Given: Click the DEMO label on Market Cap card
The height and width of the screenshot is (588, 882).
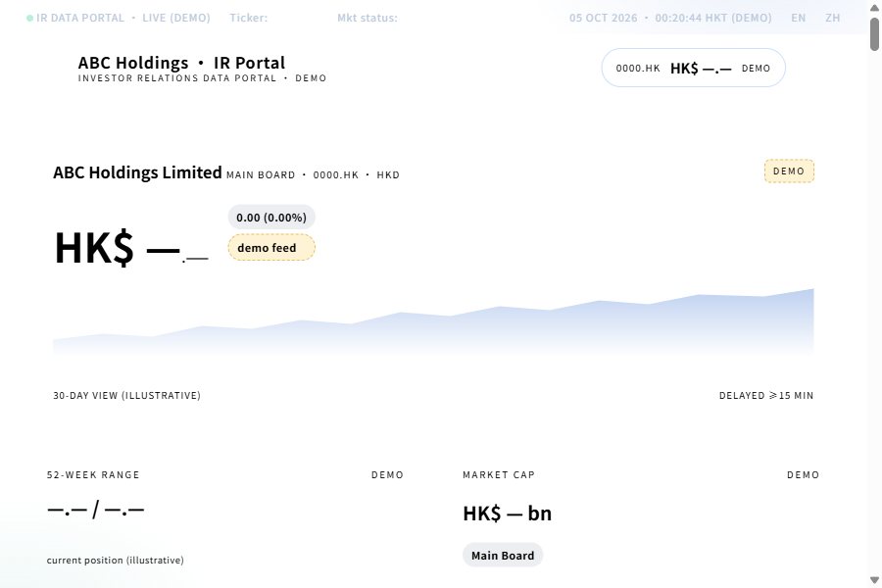Looking at the screenshot, I should click(x=803, y=475).
